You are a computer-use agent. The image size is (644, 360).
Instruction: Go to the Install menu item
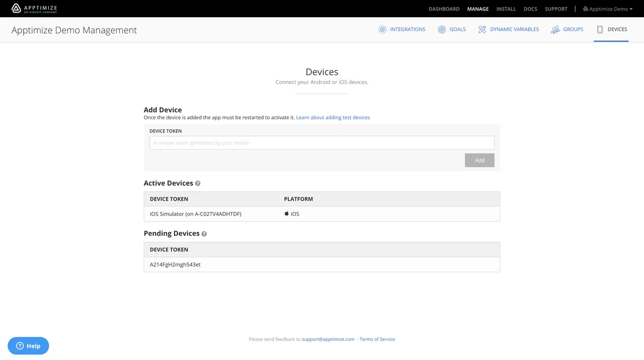506,9
